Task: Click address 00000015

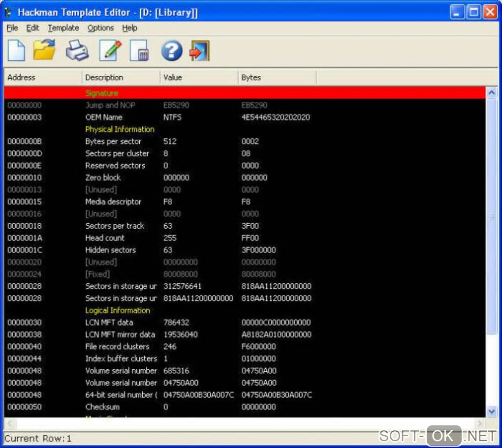Action: [24, 202]
